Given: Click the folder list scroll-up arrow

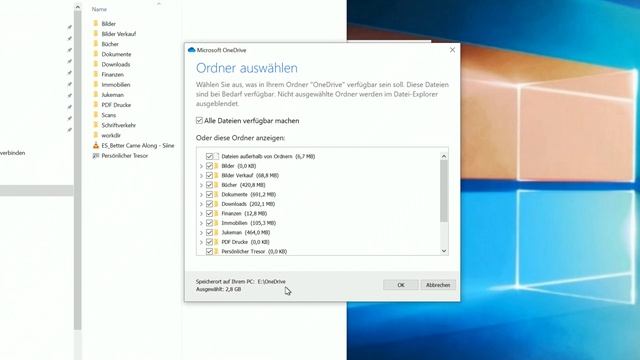Looking at the screenshot, I should tap(444, 156).
